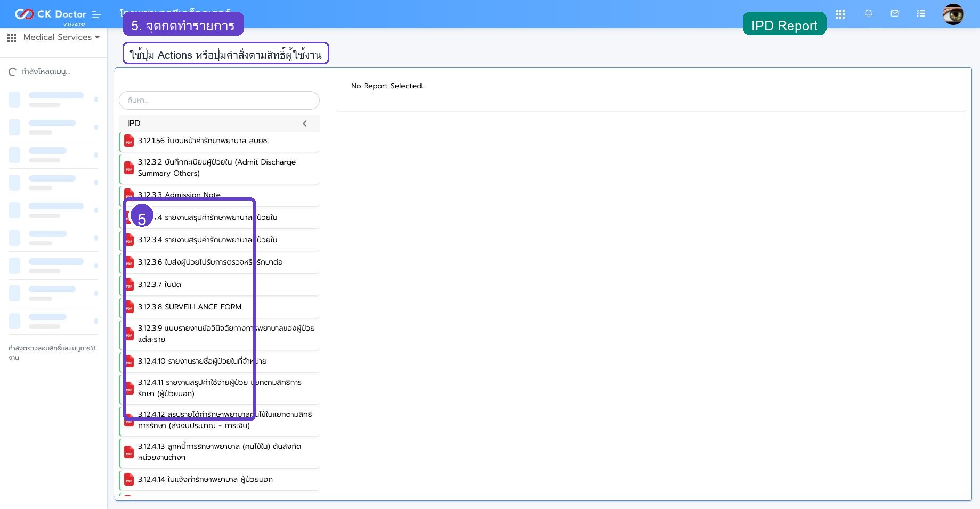The image size is (980, 509).
Task: Click PDF icon of report 3.12.3.6
Action: 129,262
